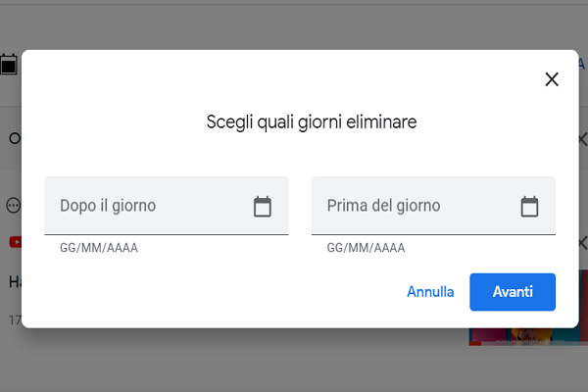Click the colorful thumbnail behind the dialog
The height and width of the screenshot is (392, 588).
pos(527,336)
